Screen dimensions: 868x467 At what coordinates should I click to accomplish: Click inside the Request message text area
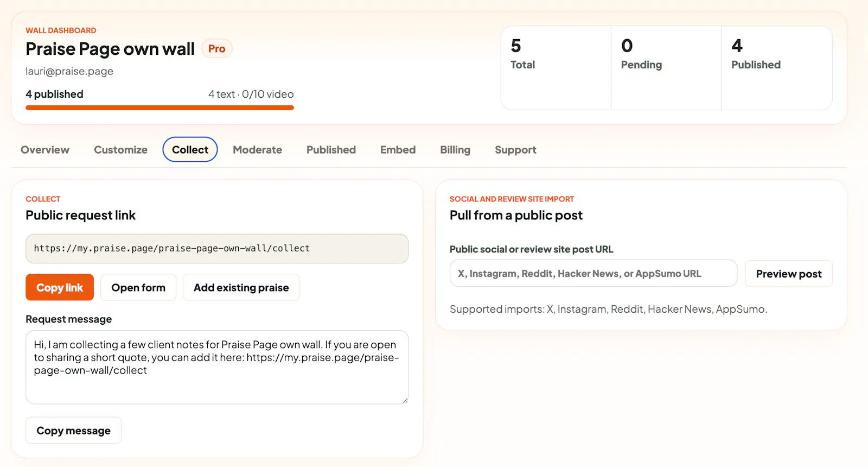217,367
